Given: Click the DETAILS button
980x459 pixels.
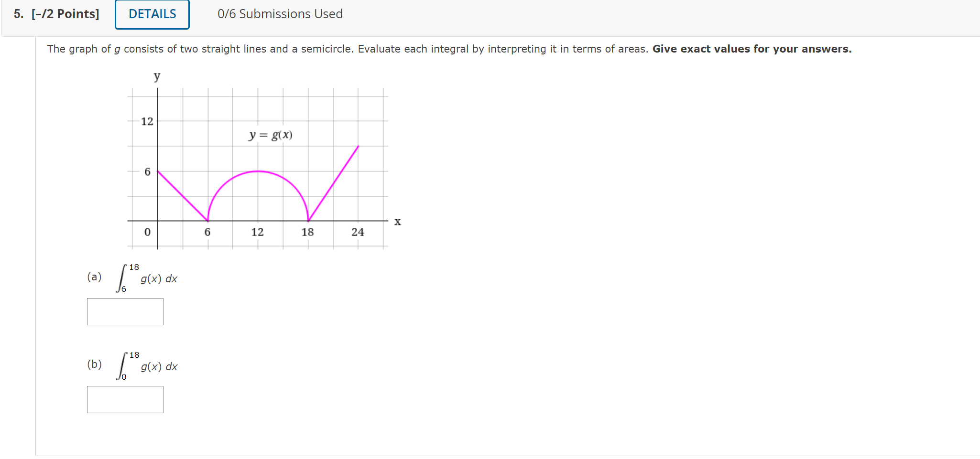Looking at the screenshot, I should pos(152,14).
